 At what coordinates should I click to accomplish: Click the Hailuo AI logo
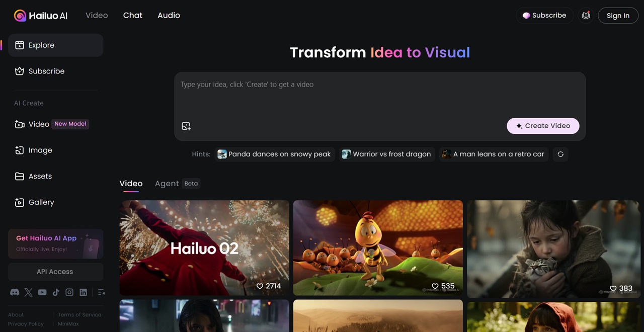[x=40, y=16]
